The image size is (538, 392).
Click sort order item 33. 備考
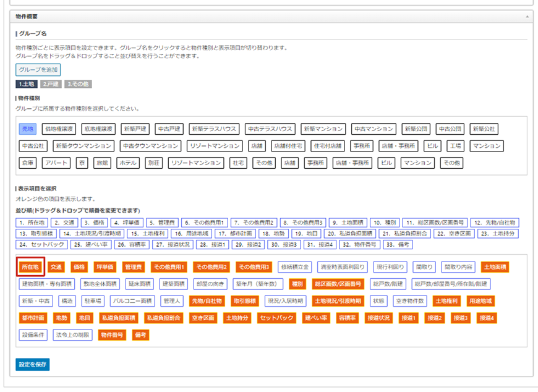click(398, 244)
